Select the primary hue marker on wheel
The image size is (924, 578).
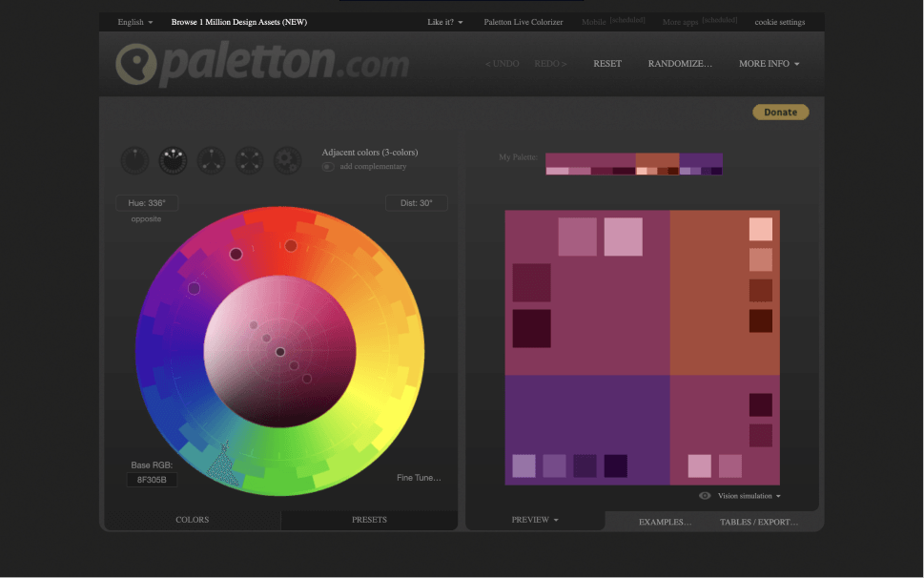[236, 254]
